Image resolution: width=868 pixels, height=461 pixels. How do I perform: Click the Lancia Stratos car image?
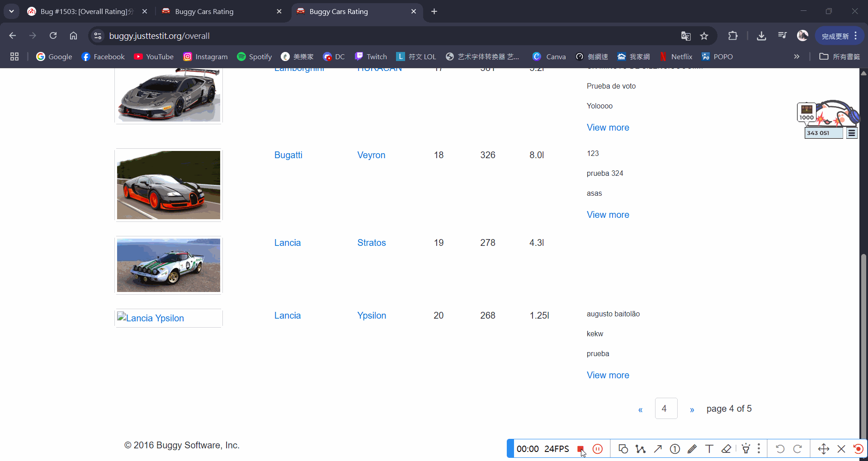[x=169, y=265]
